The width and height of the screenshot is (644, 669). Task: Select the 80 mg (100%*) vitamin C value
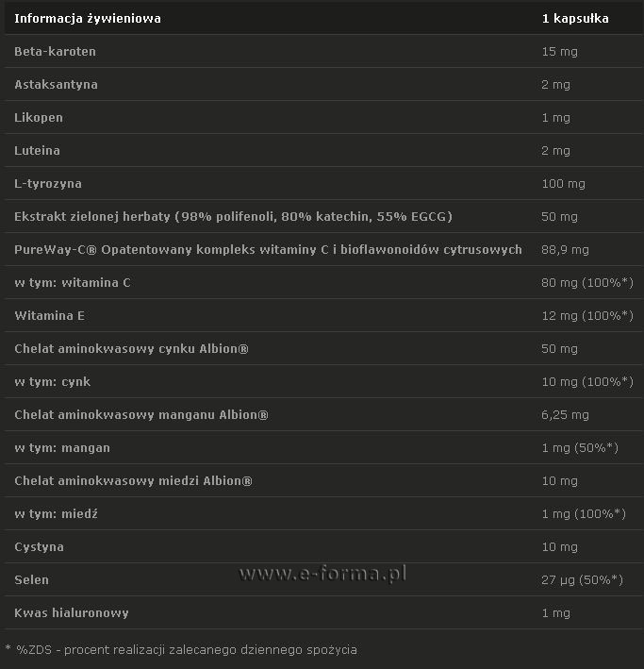coord(587,283)
